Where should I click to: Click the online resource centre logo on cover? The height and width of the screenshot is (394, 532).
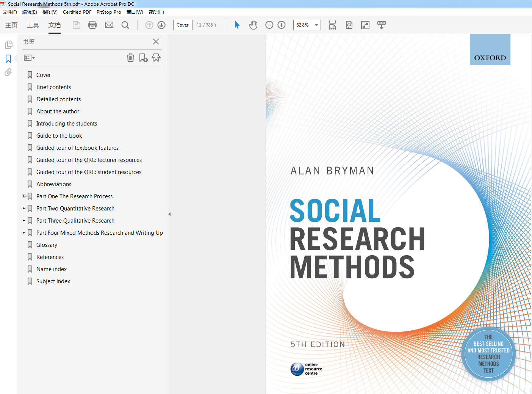pyautogui.click(x=306, y=369)
